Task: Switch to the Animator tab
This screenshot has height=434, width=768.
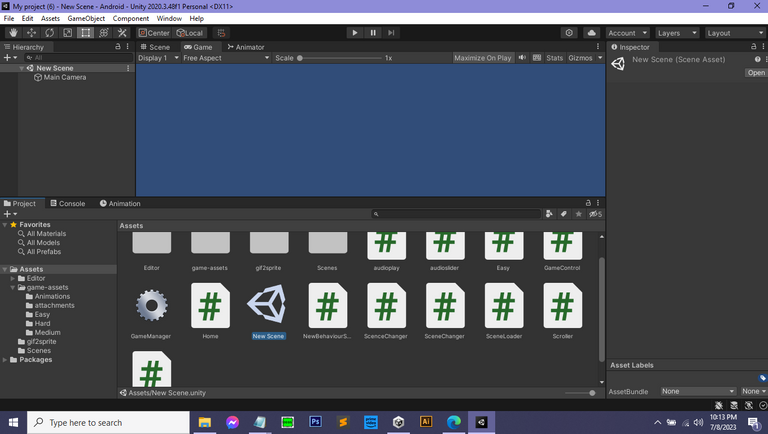Action: (x=246, y=47)
